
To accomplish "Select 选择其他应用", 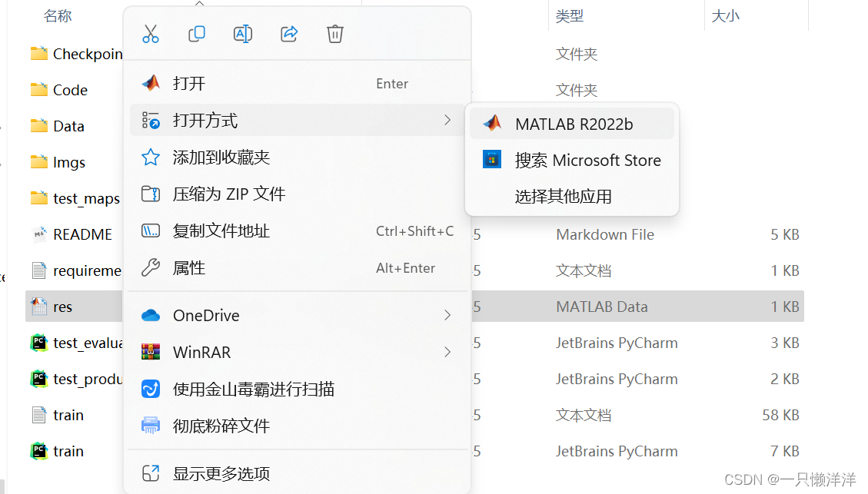I will tap(561, 196).
